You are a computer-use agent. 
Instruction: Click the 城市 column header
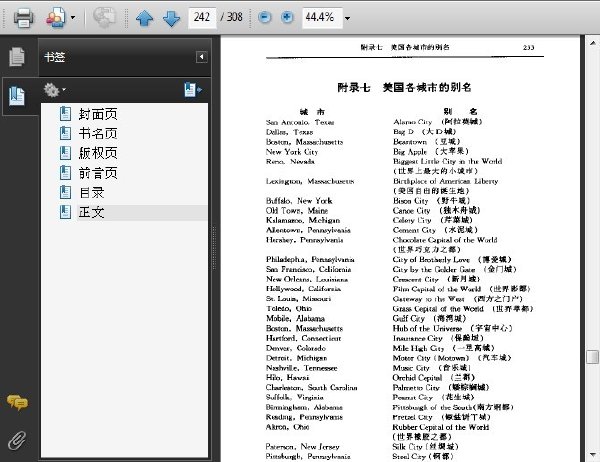click(312, 112)
